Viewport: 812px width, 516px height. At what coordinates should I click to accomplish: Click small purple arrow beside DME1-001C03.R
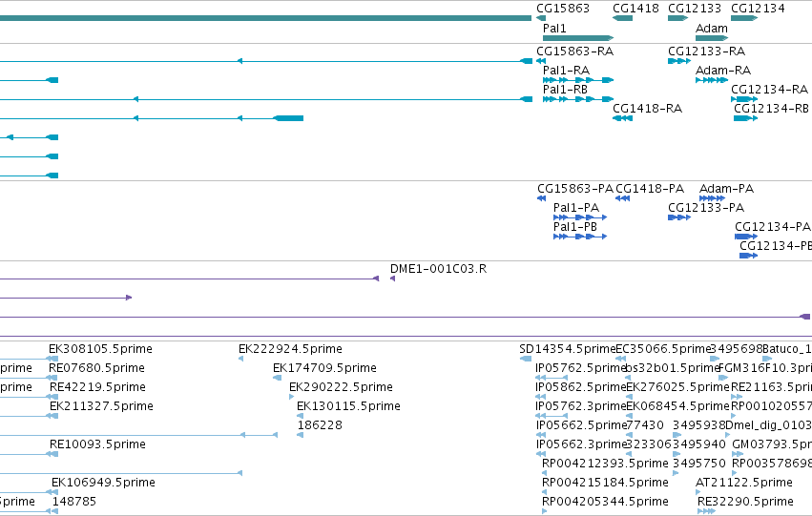click(x=392, y=279)
